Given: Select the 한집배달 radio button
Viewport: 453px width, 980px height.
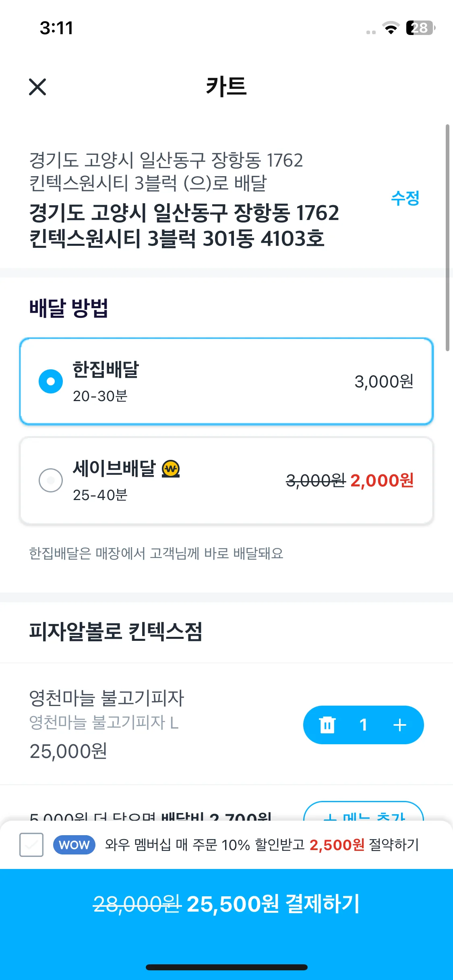Looking at the screenshot, I should [x=51, y=381].
